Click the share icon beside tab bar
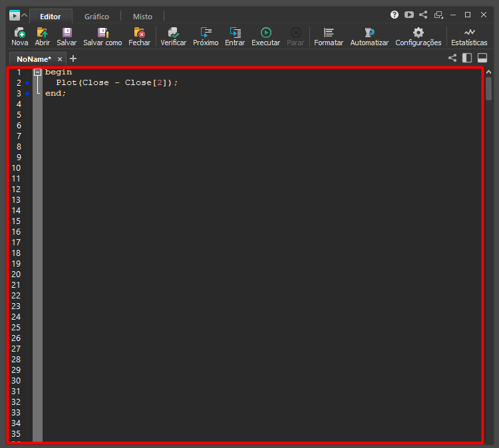The width and height of the screenshot is (499, 448). point(452,58)
